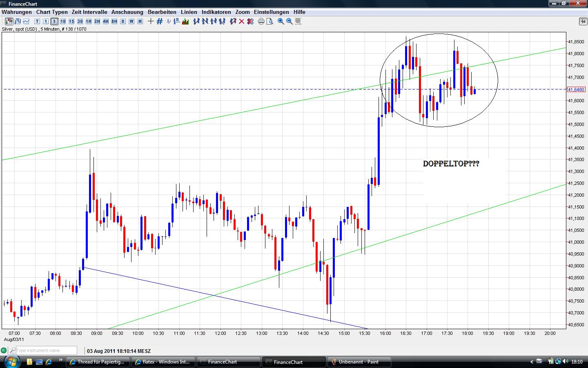Delete selected line with thin red X

[242, 21]
